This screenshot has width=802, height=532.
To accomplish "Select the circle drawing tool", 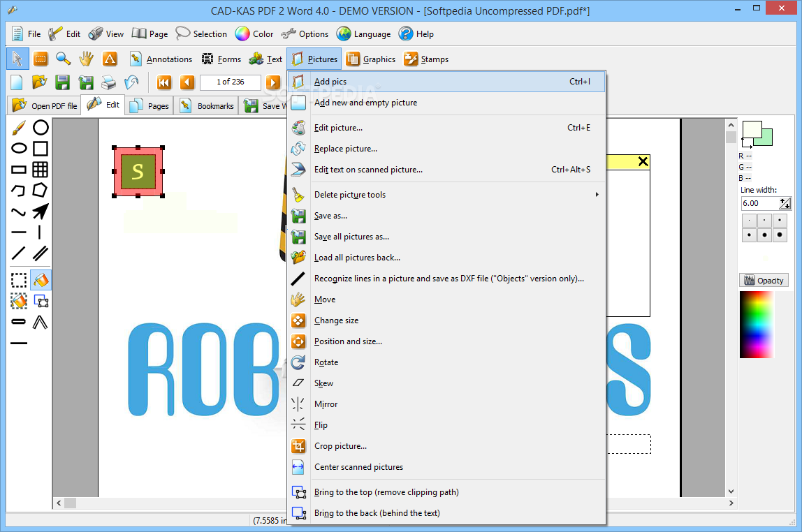I will click(41, 127).
